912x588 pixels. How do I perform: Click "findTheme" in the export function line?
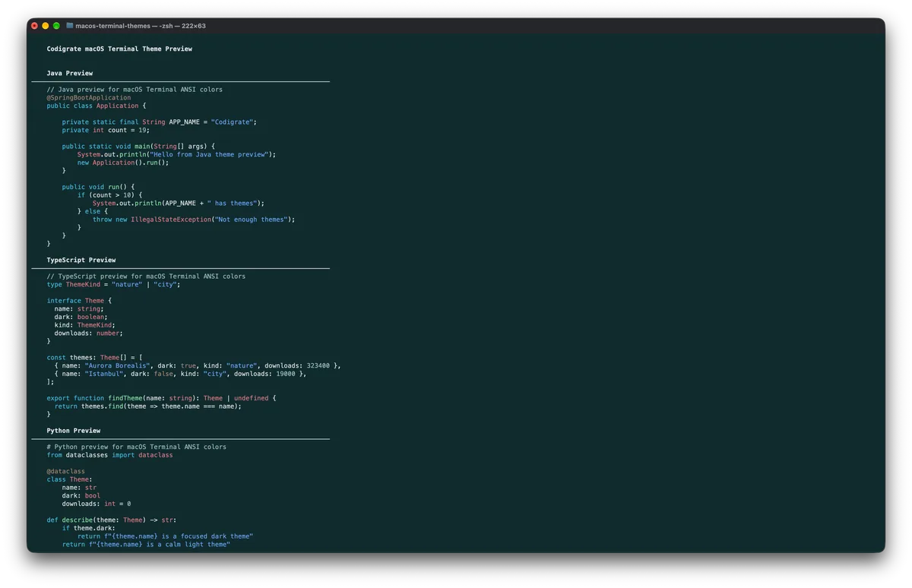[x=125, y=398]
